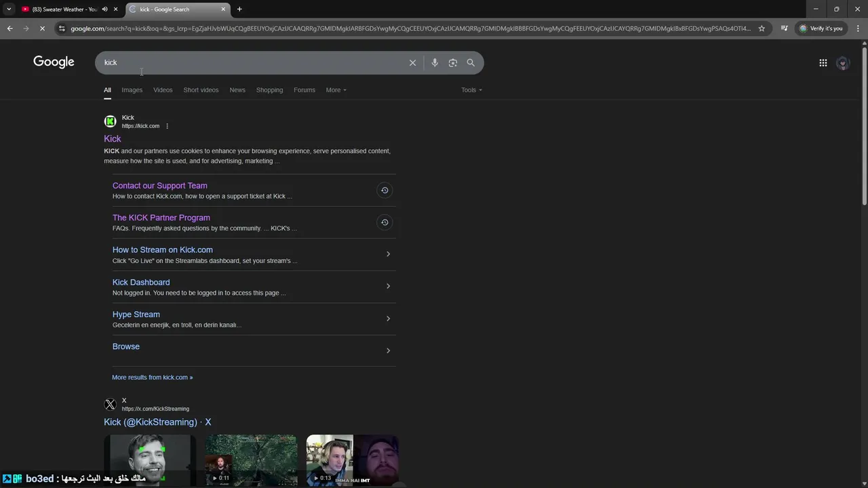Open the Google apps grid
This screenshot has height=488, width=868.
click(823, 63)
